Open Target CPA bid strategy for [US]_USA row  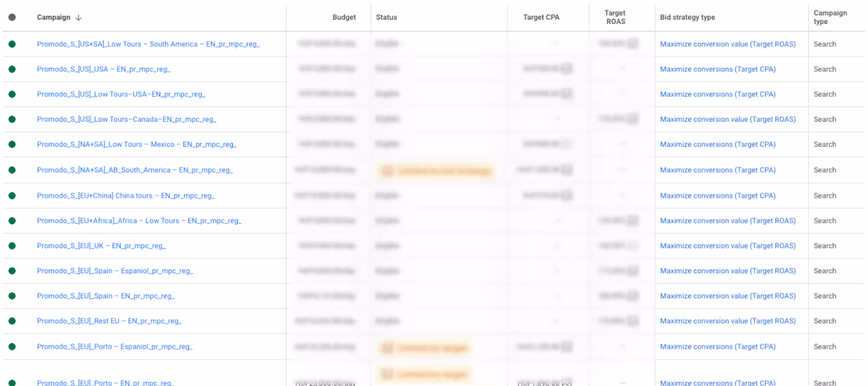(x=718, y=69)
